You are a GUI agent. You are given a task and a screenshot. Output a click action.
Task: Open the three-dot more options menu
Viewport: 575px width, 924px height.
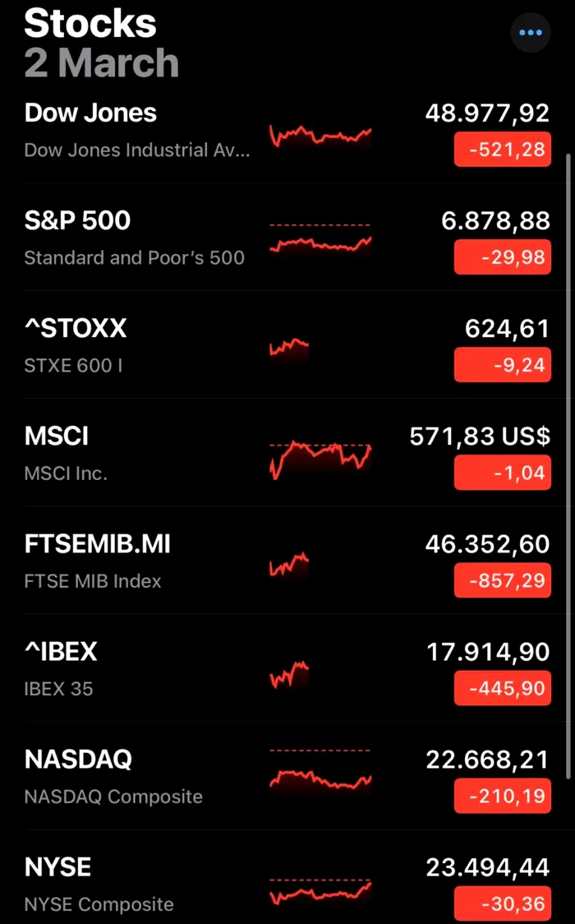pyautogui.click(x=531, y=33)
